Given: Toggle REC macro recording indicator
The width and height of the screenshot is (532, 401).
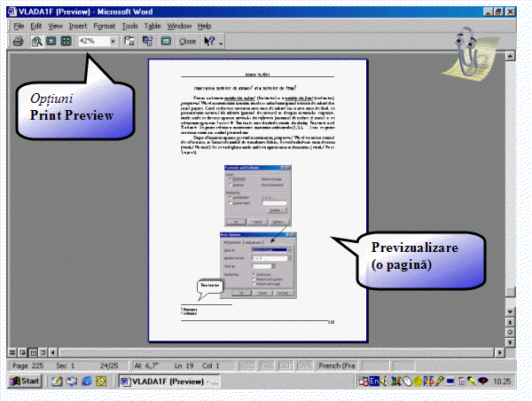Looking at the screenshot, I should click(247, 366).
